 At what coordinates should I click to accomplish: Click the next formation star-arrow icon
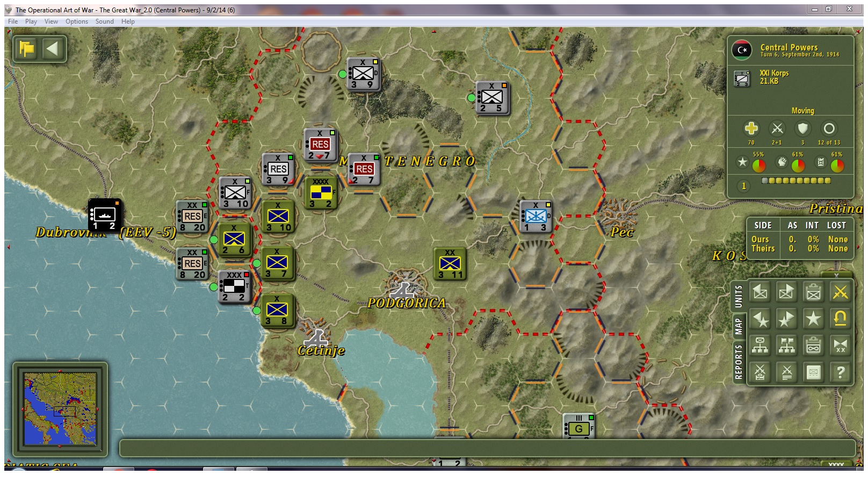786,319
